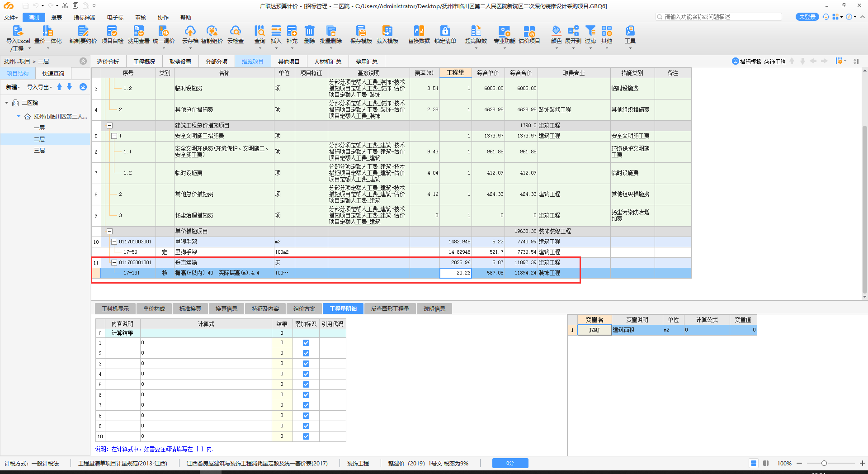The image size is (868, 474).
Task: Toggle 累加标识 checkbox in row 8
Action: (306, 416)
